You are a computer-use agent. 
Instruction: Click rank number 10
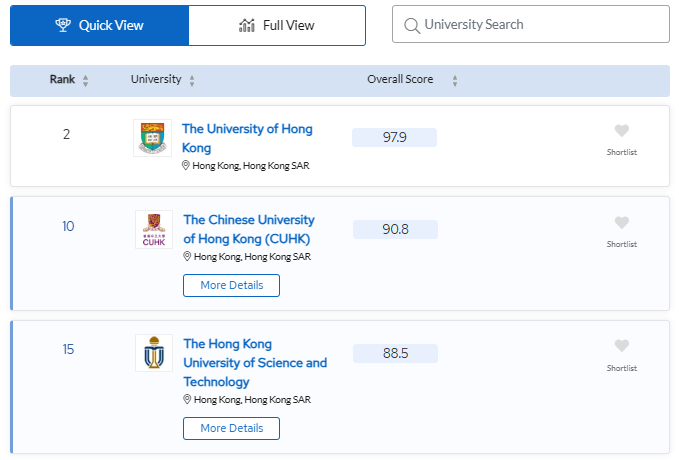point(68,226)
